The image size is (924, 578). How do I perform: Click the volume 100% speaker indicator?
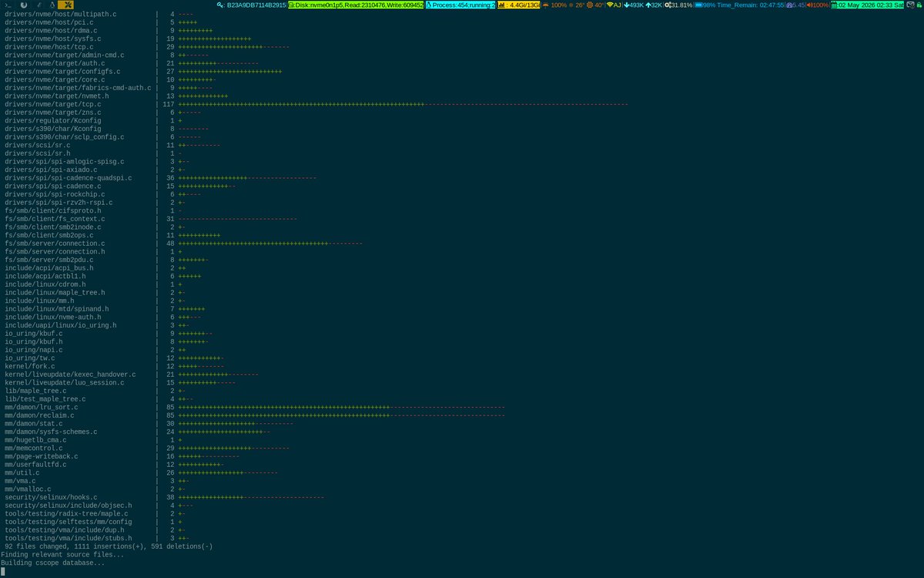tap(818, 5)
